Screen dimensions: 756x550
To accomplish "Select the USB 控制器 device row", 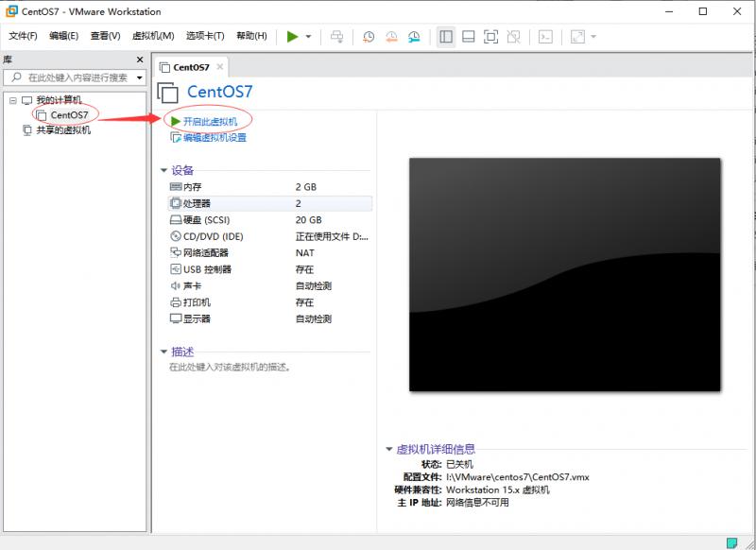I will [270, 269].
